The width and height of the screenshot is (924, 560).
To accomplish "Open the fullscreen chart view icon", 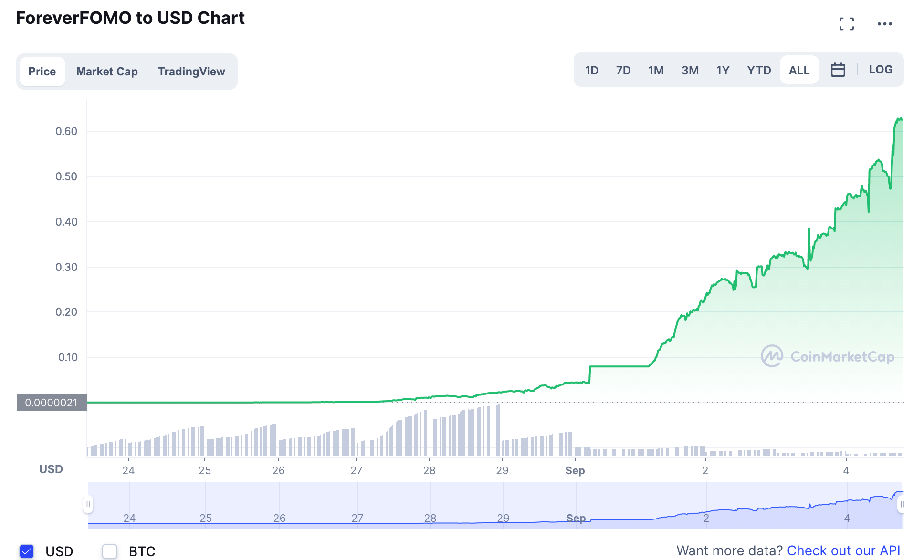I will click(847, 24).
